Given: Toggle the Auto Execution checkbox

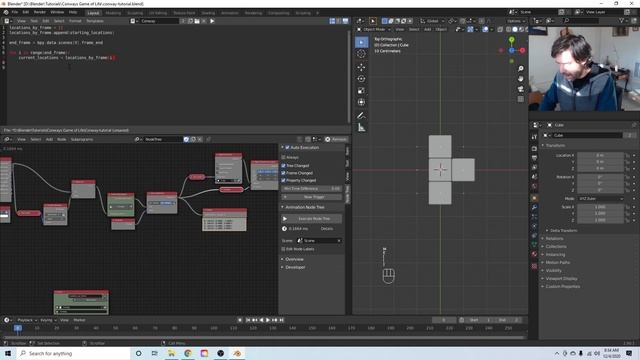Looking at the screenshot, I should 287,147.
